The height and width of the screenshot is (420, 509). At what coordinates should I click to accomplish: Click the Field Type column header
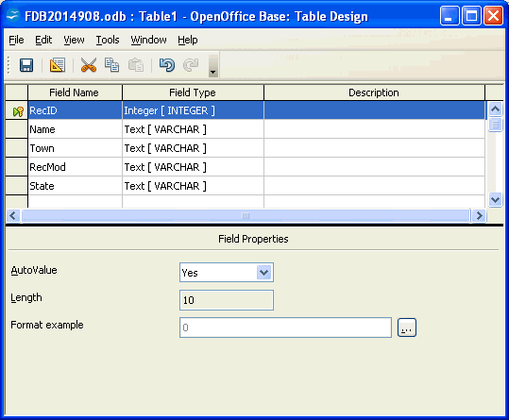pyautogui.click(x=194, y=92)
